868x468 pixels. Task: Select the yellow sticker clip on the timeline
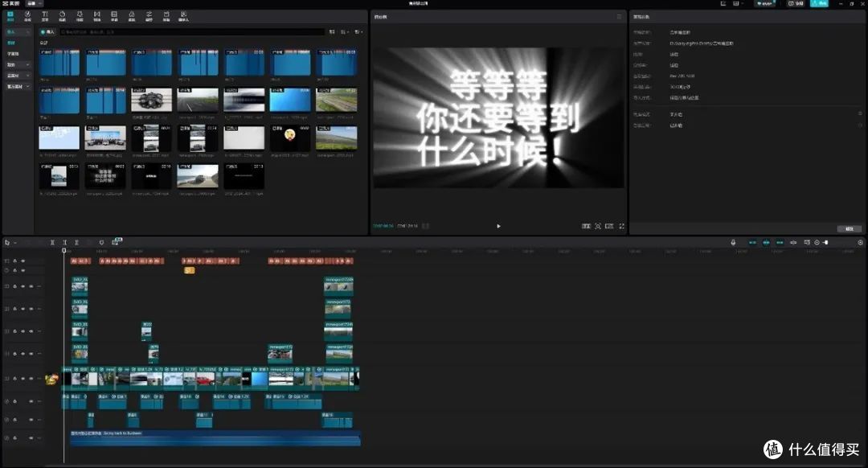190,270
